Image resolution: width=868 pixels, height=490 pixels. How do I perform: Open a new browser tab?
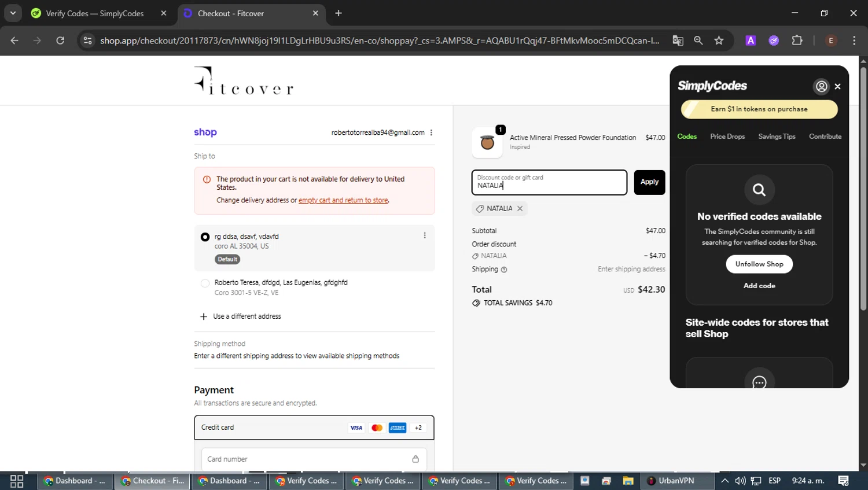tap(339, 13)
